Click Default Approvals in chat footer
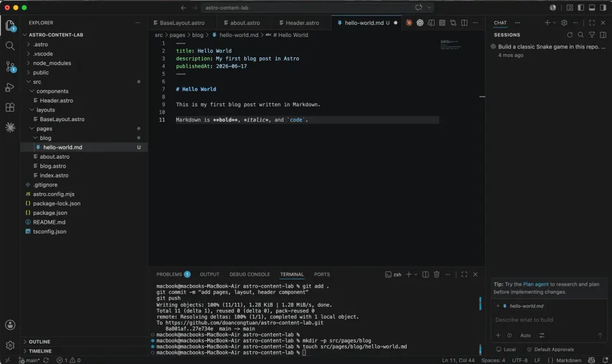Viewport: 612px width, 364px height. coord(550,349)
